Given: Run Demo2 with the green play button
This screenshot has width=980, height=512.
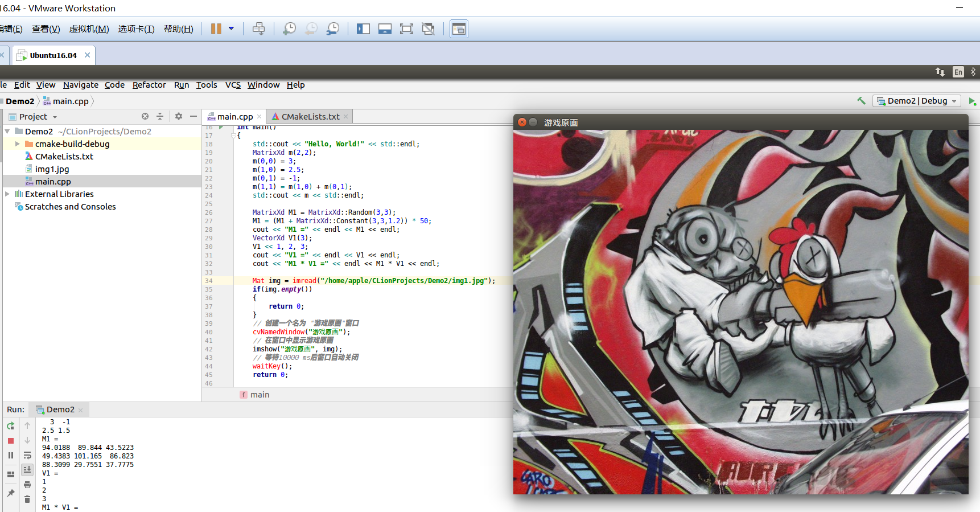Looking at the screenshot, I should (x=972, y=101).
